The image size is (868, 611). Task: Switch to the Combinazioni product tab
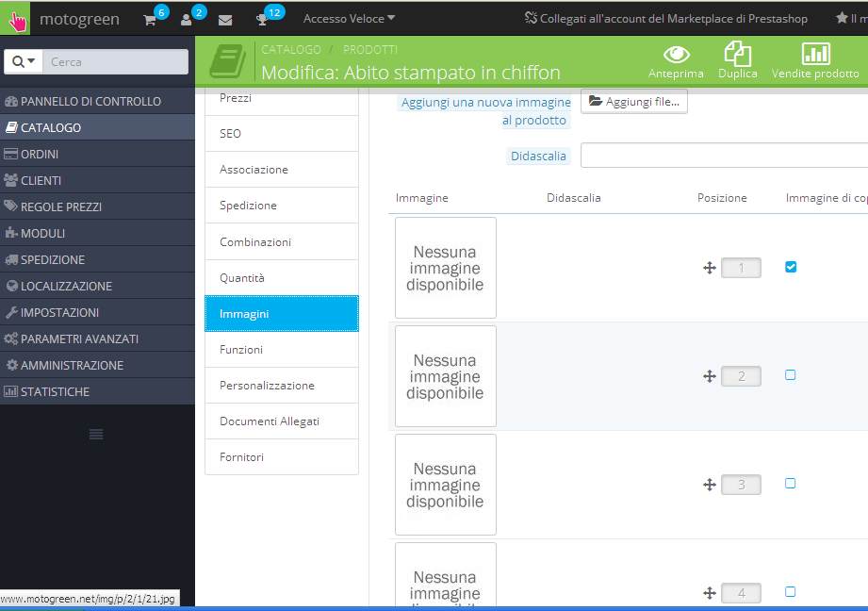coord(282,242)
